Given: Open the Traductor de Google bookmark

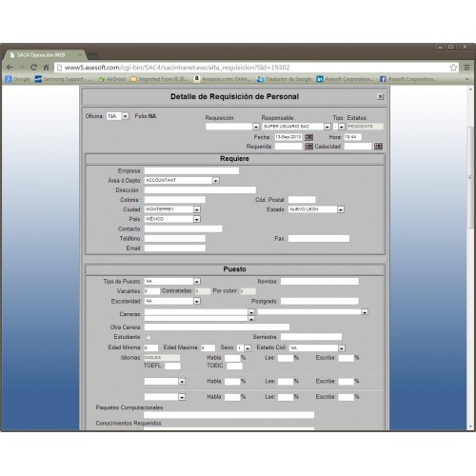Looking at the screenshot, I should click(285, 79).
